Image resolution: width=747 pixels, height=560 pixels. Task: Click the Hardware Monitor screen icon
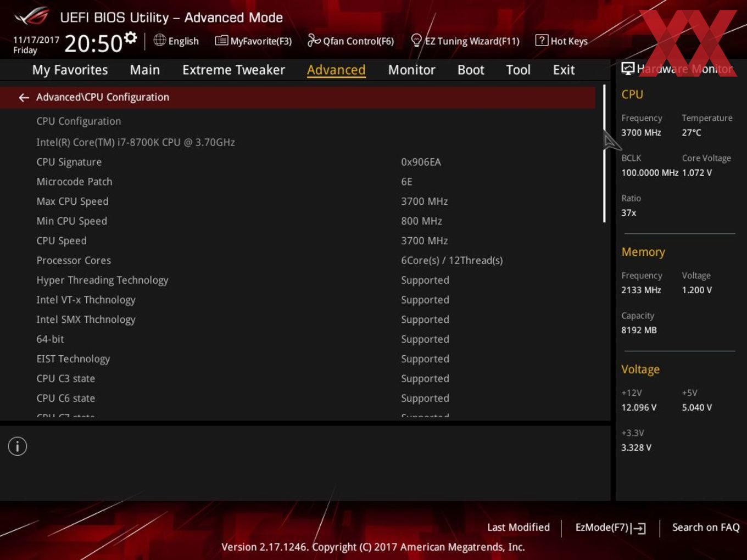tap(628, 69)
